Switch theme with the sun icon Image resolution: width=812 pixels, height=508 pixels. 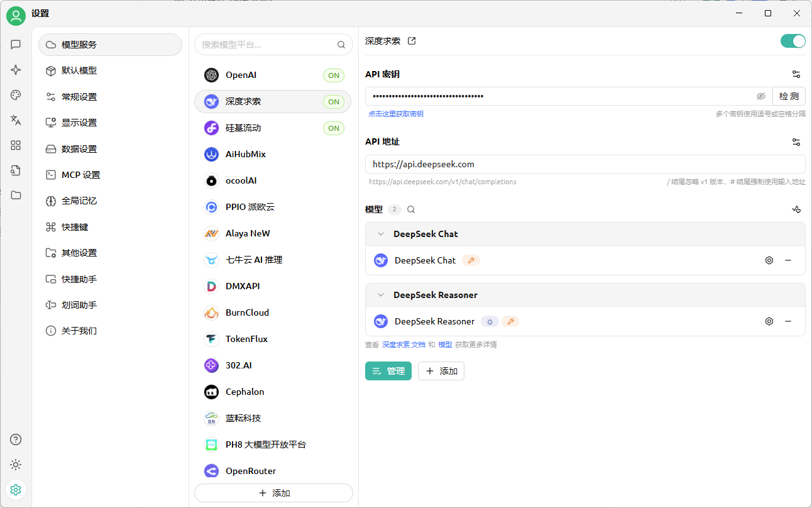(x=16, y=465)
